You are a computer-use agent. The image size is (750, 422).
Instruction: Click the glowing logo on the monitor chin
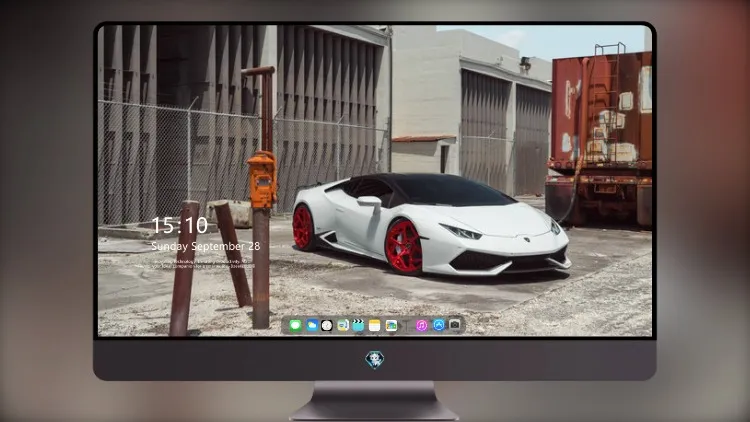coord(375,360)
